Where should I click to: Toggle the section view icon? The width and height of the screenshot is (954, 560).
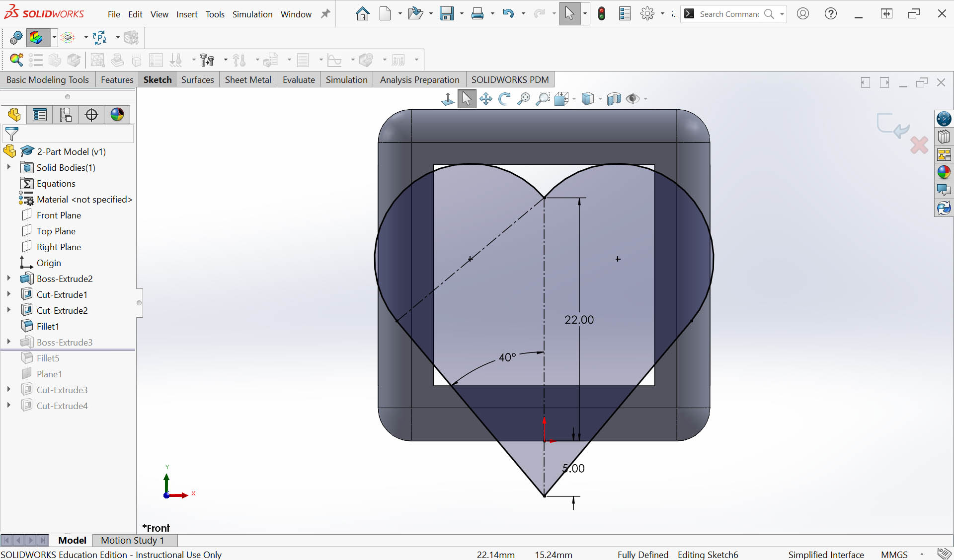[614, 99]
